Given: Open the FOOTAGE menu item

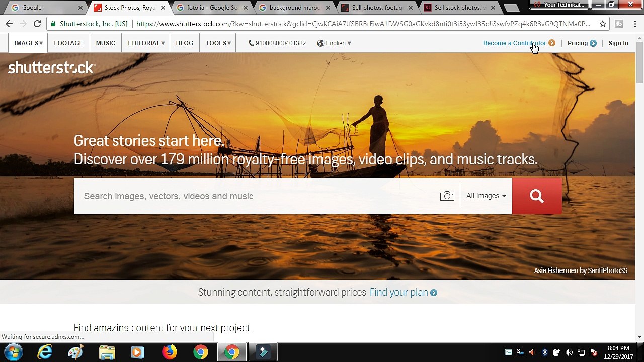Looking at the screenshot, I should click(x=68, y=43).
